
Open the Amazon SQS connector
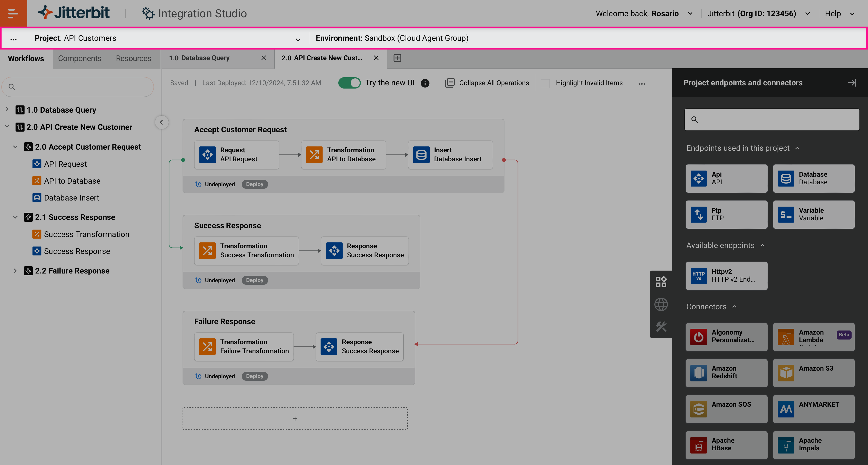point(726,409)
